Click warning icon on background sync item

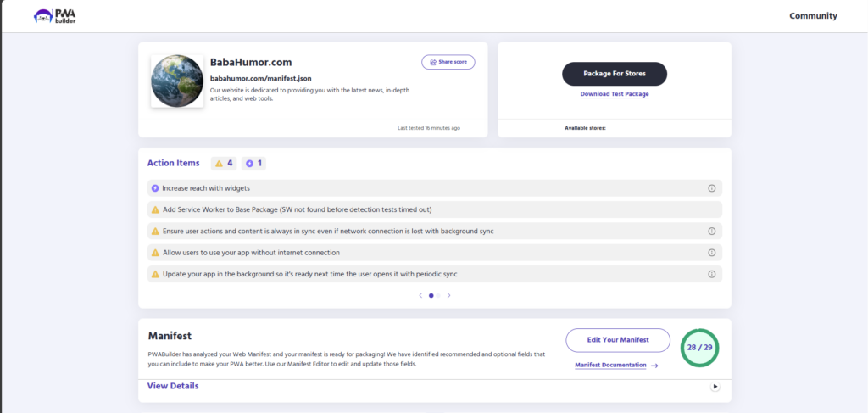click(156, 231)
